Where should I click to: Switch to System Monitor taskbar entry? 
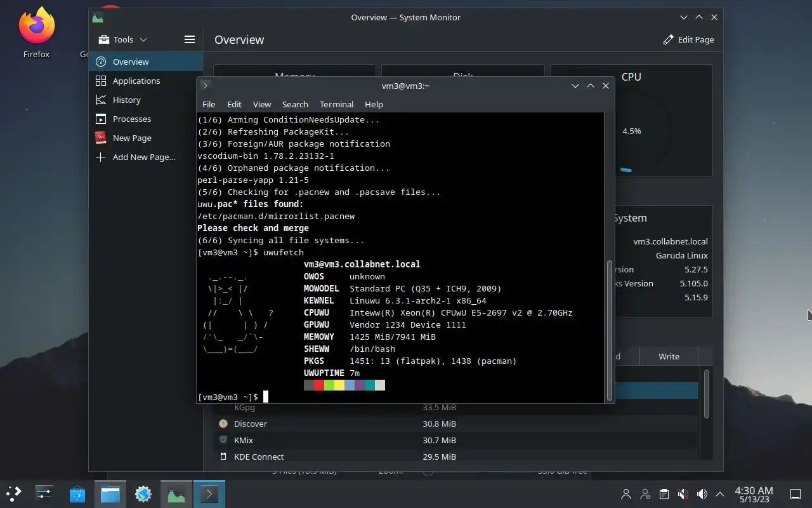tap(176, 493)
